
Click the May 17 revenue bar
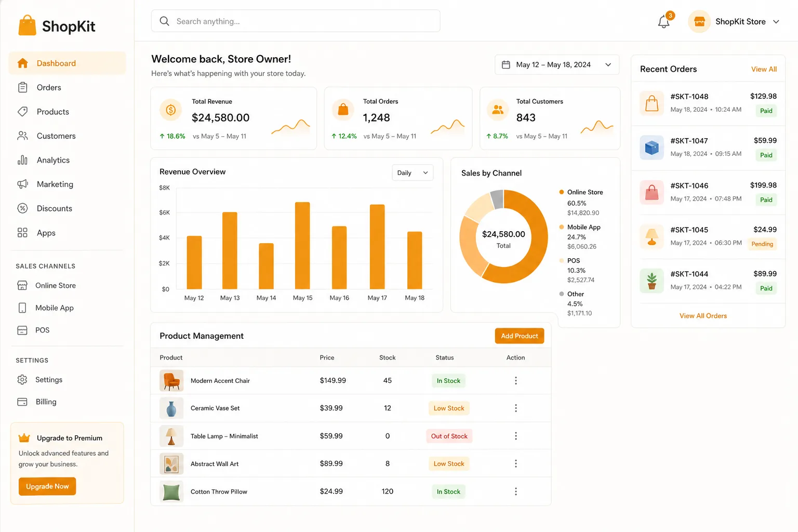point(377,247)
